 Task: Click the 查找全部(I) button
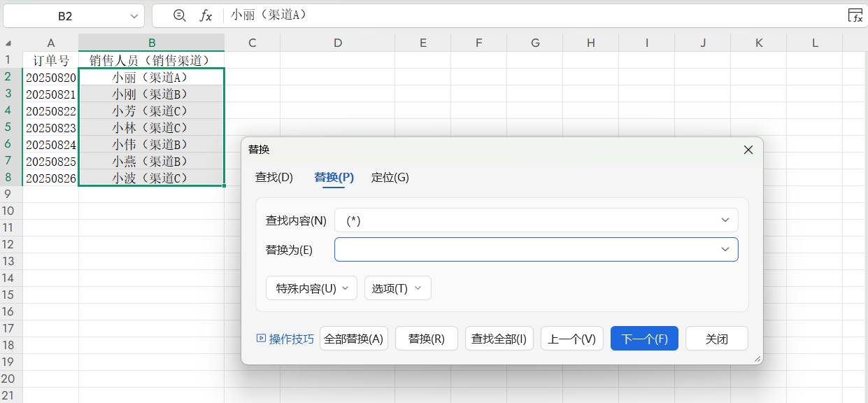499,339
